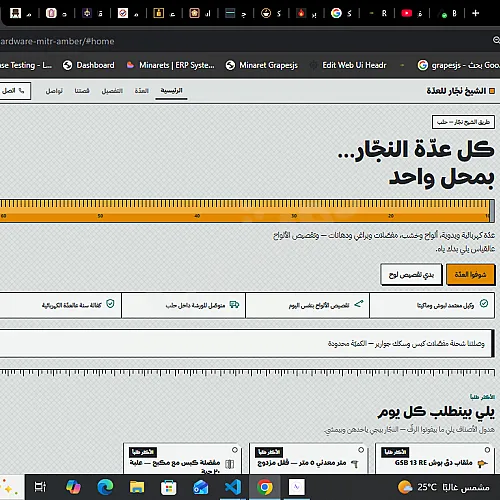Open Visual Studio Code from the taskbar

pos(233,487)
